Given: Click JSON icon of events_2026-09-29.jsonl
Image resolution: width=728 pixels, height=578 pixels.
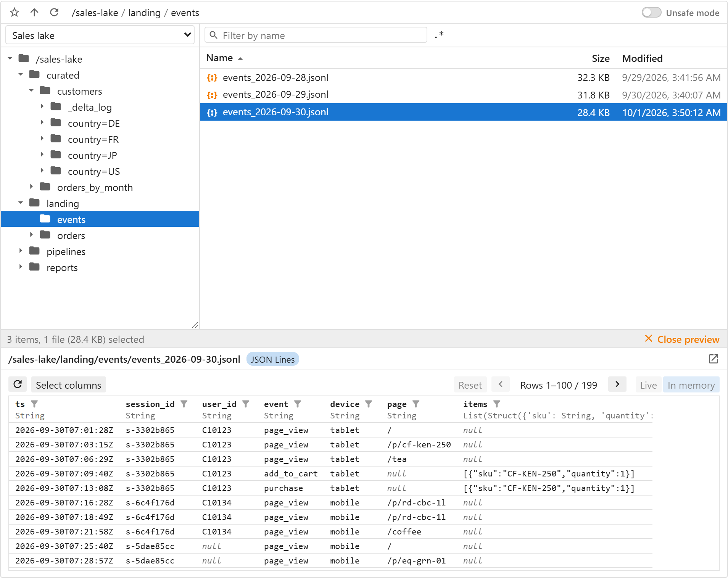Looking at the screenshot, I should [212, 95].
